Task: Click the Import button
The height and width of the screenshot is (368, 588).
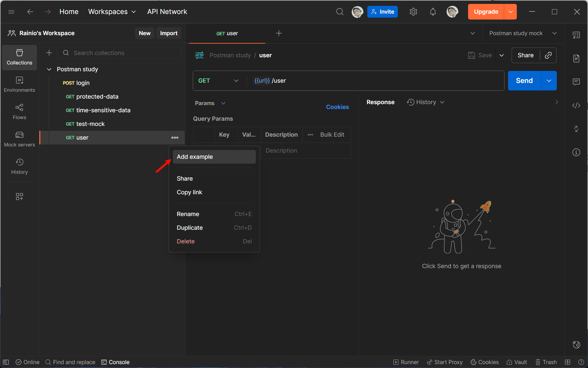Action: (x=169, y=33)
